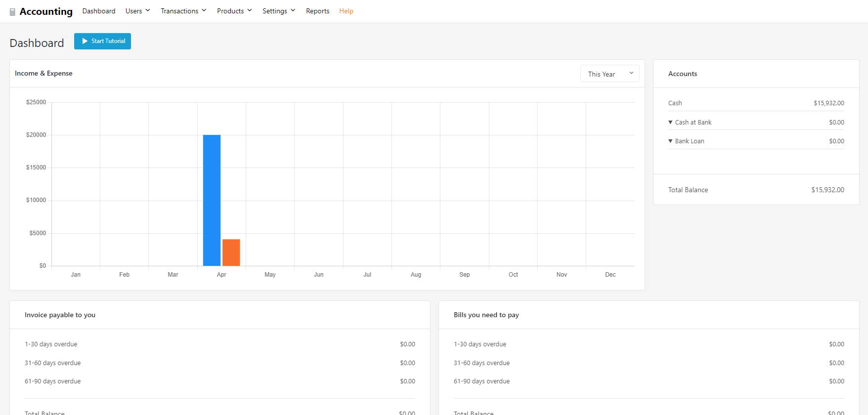
Task: Click the Bank Loan label
Action: (690, 141)
